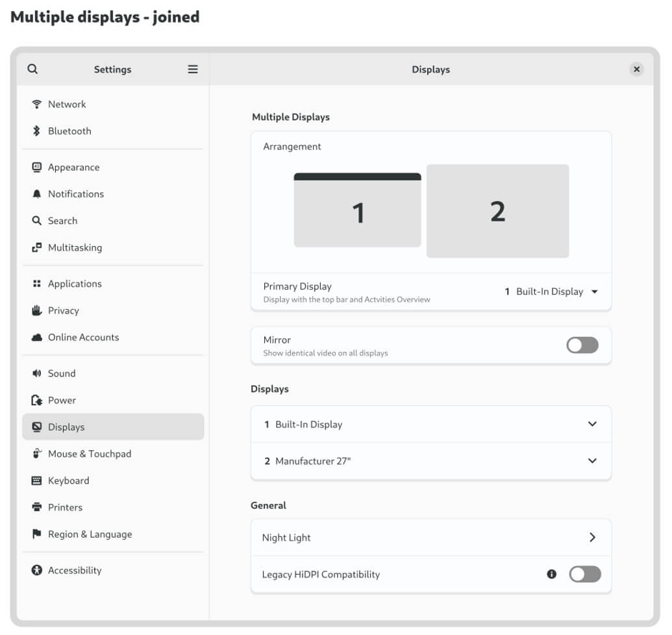The image size is (672, 635).
Task: Expand the Manufacturer 27" display row
Action: point(430,461)
